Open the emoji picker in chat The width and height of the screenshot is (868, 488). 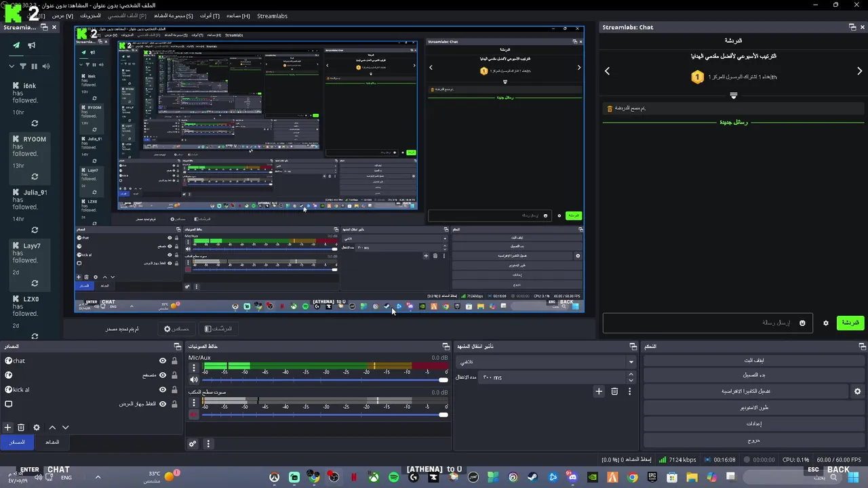(x=802, y=323)
